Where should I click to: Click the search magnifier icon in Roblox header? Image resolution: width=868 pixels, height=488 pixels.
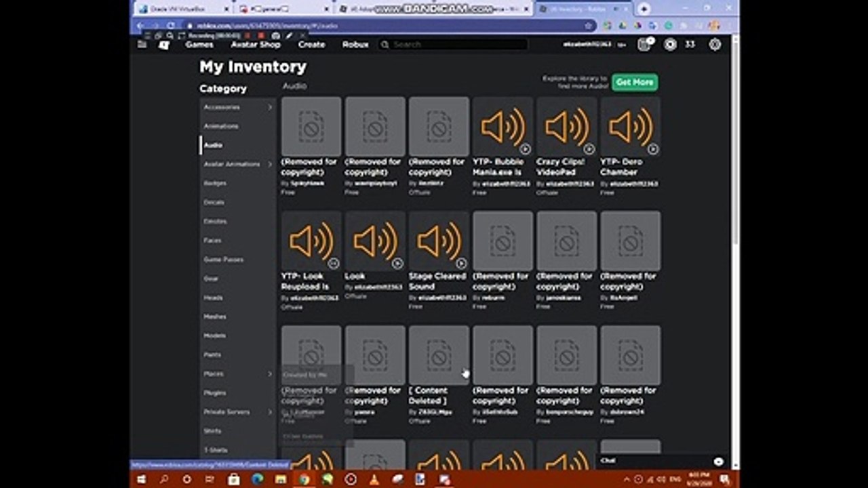385,45
